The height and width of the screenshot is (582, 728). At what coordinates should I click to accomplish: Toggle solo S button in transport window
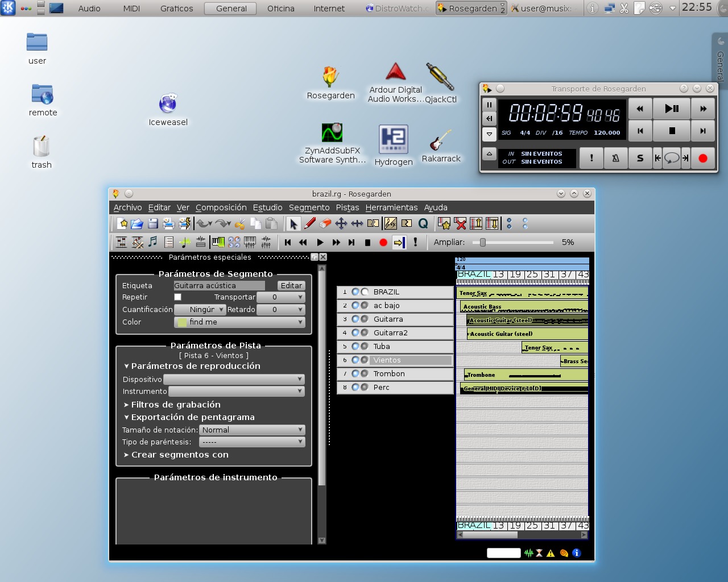click(x=640, y=158)
